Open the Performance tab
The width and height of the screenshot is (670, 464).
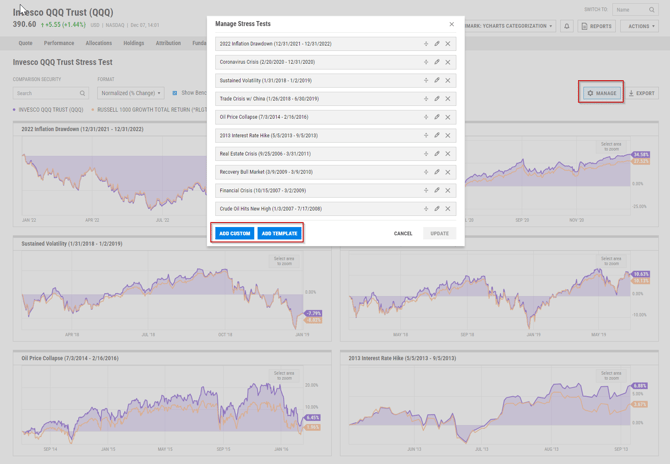click(59, 43)
